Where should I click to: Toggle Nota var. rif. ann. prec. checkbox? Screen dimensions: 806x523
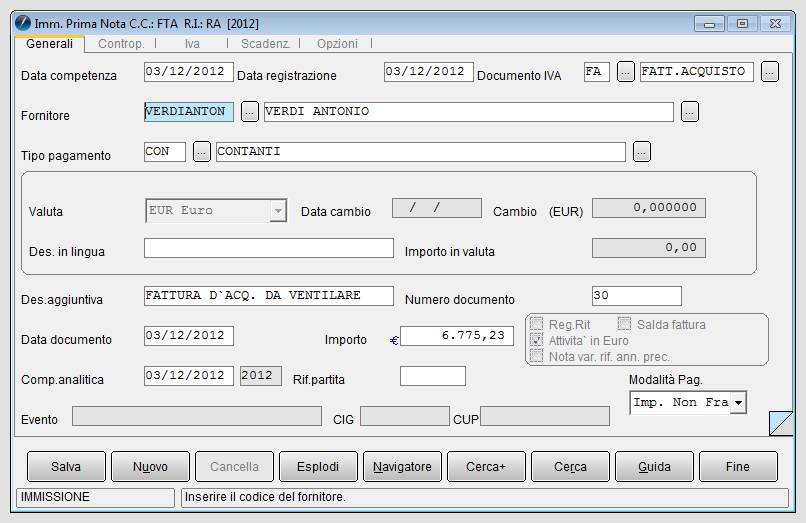pos(536,356)
